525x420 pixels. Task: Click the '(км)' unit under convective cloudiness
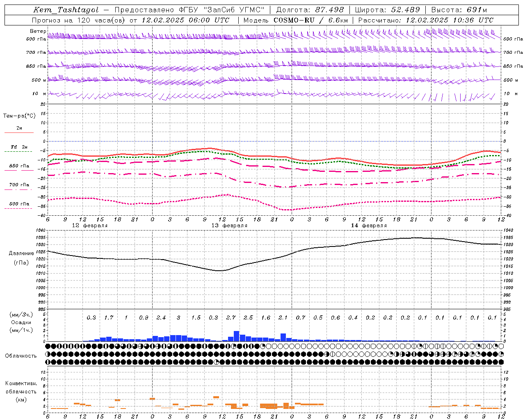[21, 399]
